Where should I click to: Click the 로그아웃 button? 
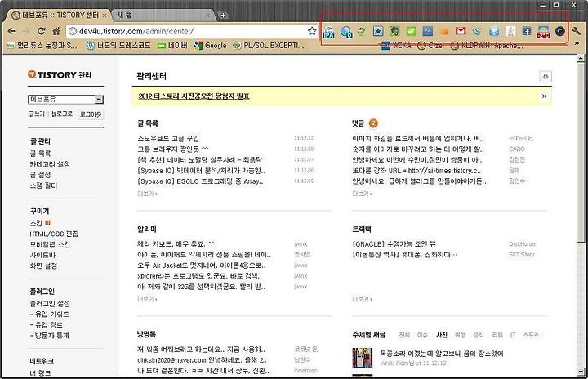[91, 114]
